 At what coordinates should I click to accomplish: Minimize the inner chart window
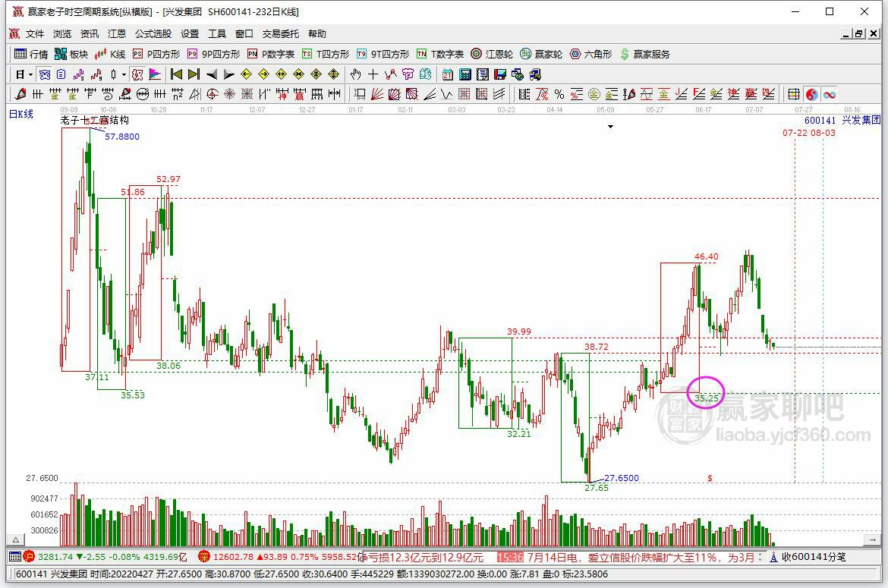click(x=846, y=34)
